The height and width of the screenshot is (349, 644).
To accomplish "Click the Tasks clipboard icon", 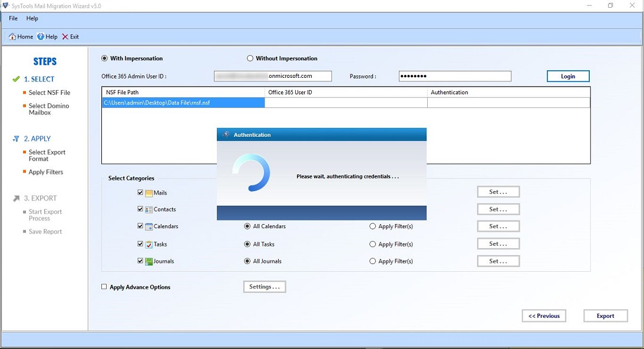I will click(149, 244).
